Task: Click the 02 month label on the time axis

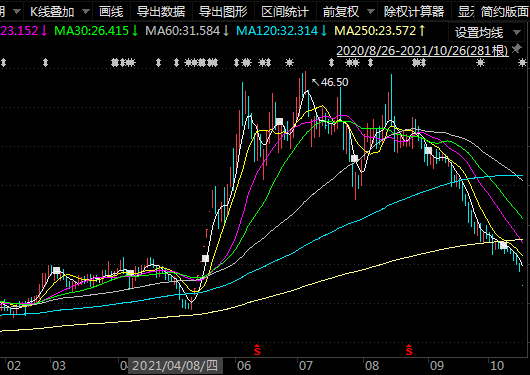Action: click(14, 366)
